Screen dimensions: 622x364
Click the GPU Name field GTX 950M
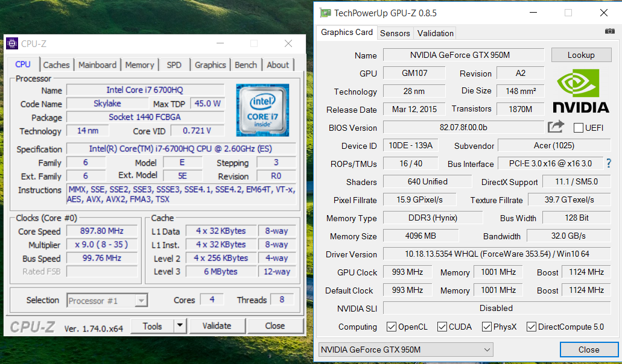pos(464,55)
